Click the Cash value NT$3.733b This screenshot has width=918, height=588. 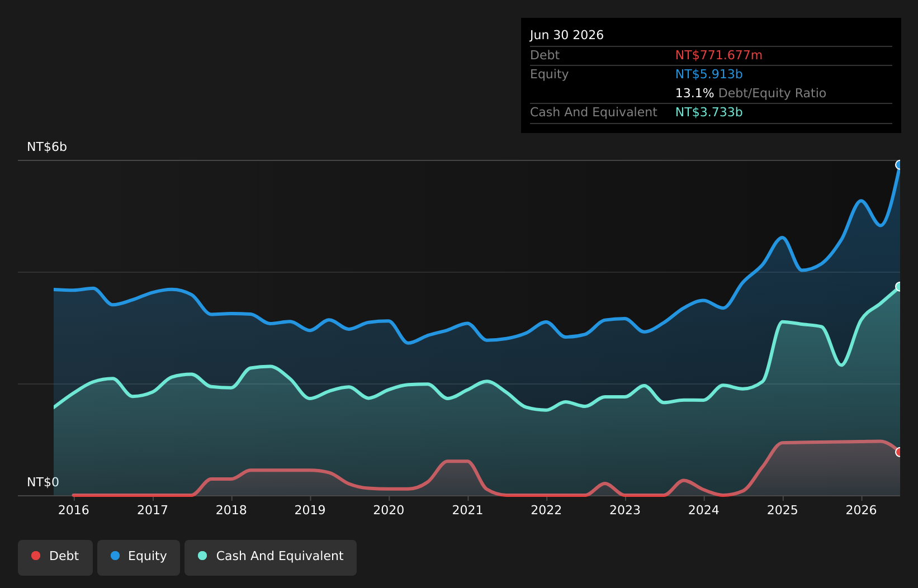709,112
